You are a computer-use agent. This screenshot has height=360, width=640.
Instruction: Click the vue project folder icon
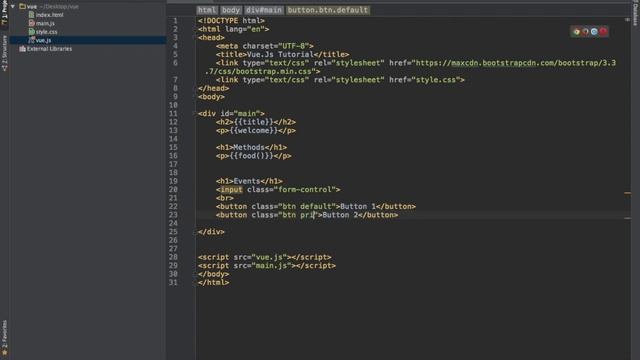tap(22, 6)
